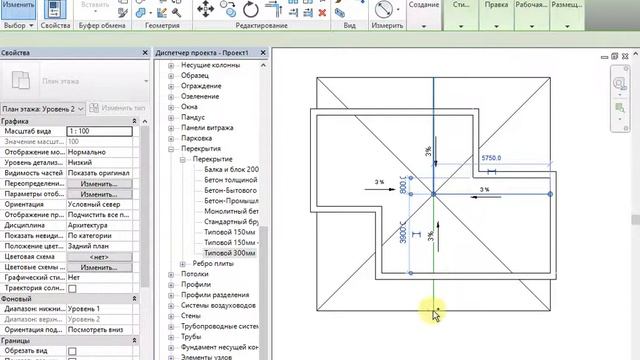Click the Вид panel linework icon

point(339,13)
